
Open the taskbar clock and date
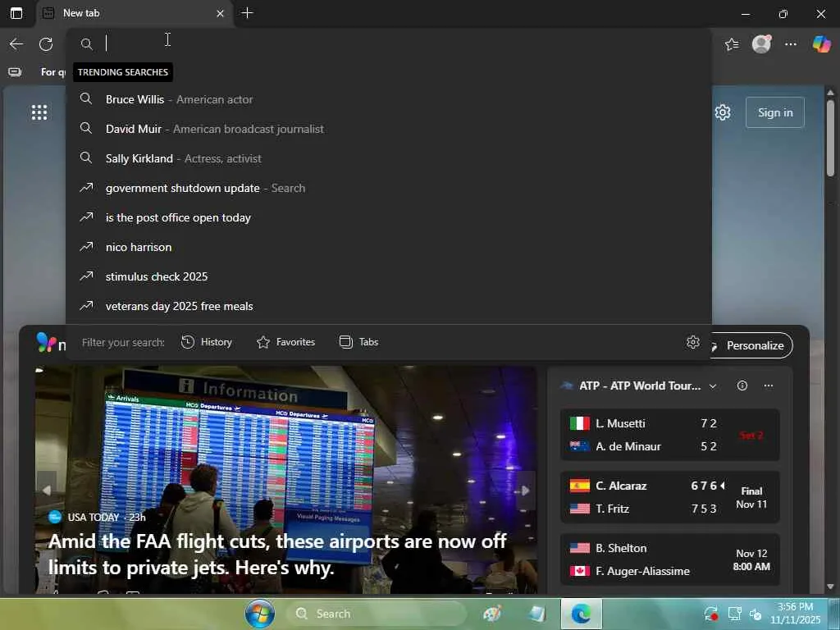point(796,614)
